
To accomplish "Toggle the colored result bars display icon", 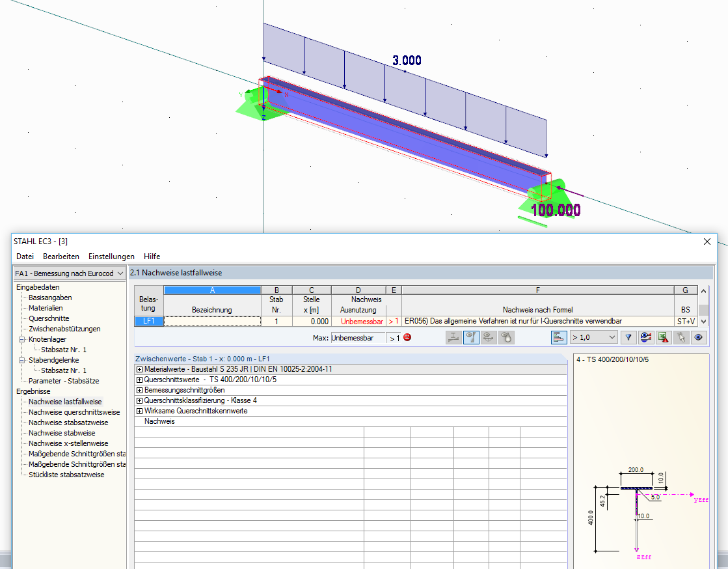I will 559,338.
